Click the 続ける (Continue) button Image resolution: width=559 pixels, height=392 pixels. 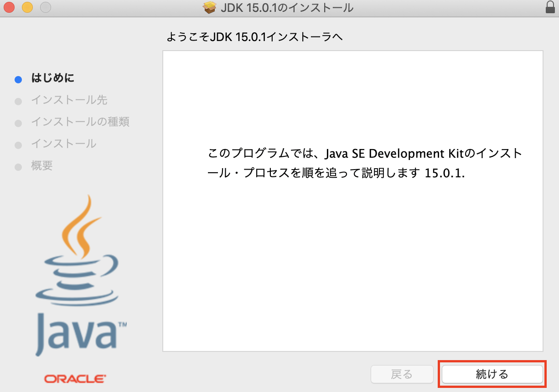pyautogui.click(x=492, y=374)
